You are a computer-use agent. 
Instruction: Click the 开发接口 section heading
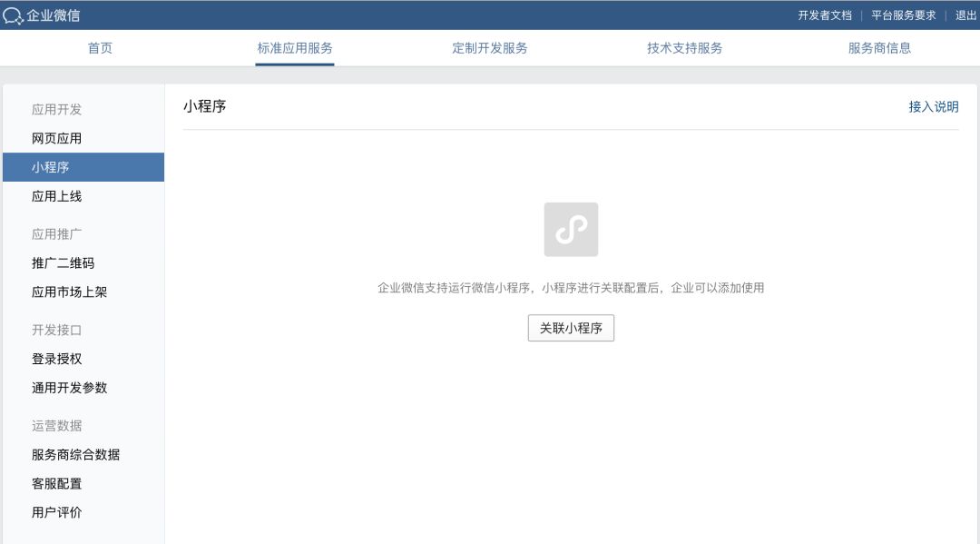tap(57, 331)
